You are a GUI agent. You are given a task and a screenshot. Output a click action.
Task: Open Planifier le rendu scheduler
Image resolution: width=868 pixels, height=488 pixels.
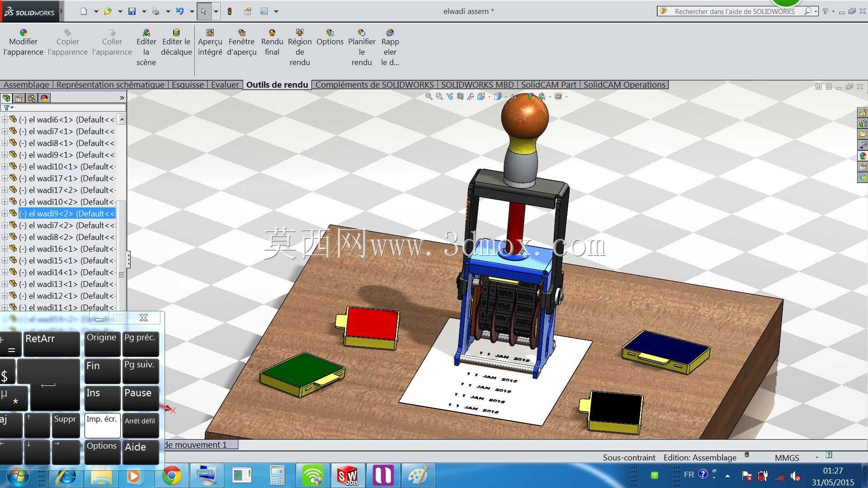362,47
